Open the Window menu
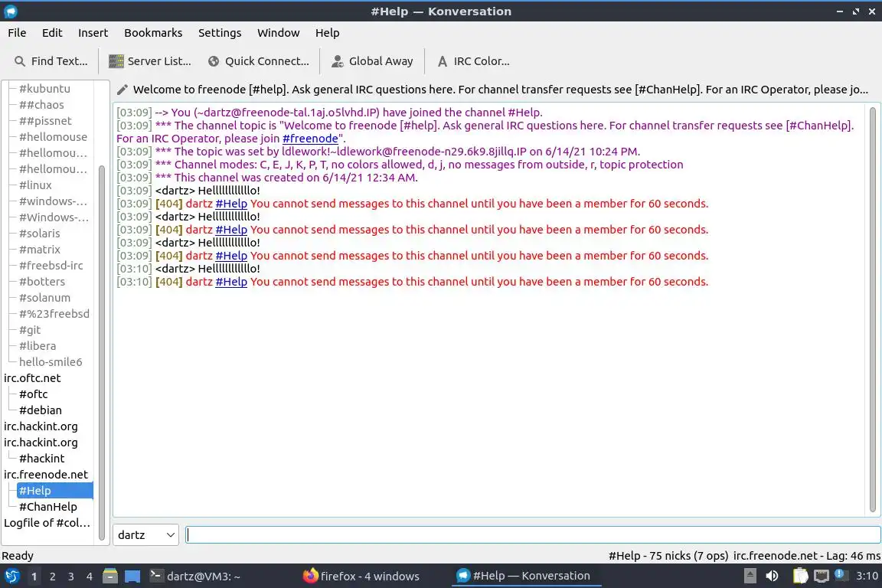The width and height of the screenshot is (882, 588). pos(279,33)
